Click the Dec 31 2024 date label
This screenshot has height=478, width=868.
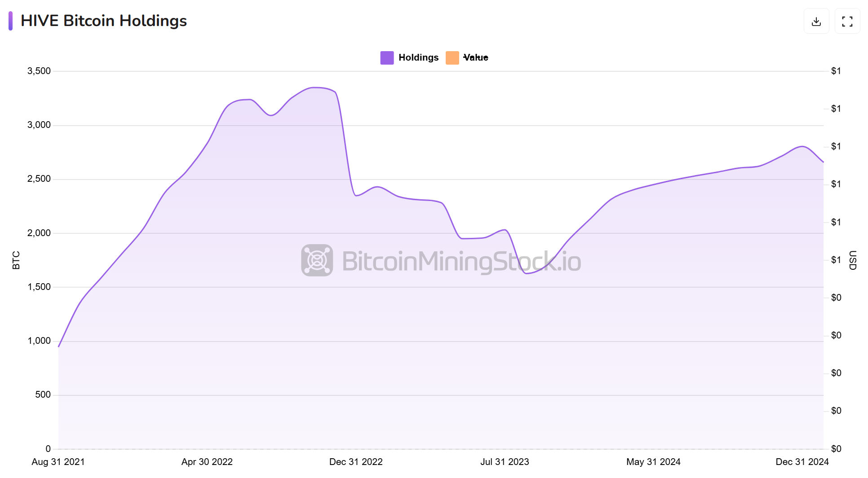coord(802,462)
